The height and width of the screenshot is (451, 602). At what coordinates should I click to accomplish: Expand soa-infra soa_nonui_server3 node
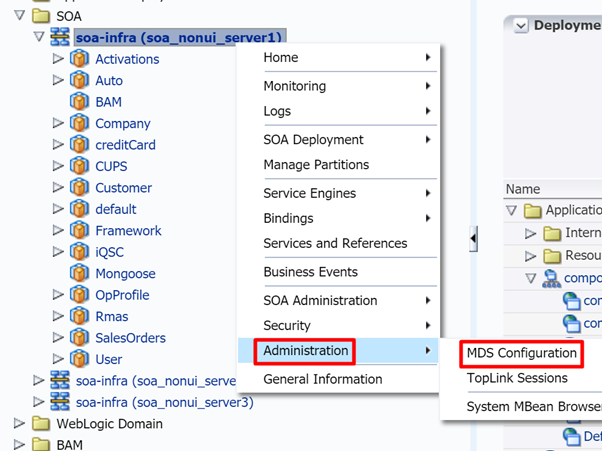click(39, 401)
